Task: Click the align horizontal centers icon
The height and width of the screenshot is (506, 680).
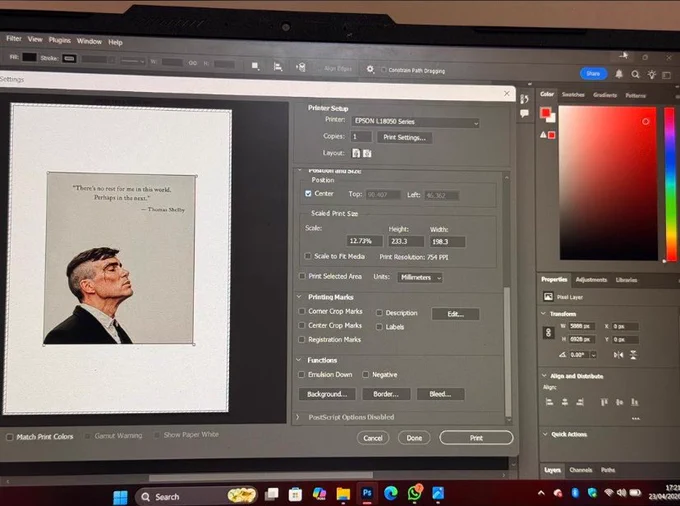Action: [565, 402]
